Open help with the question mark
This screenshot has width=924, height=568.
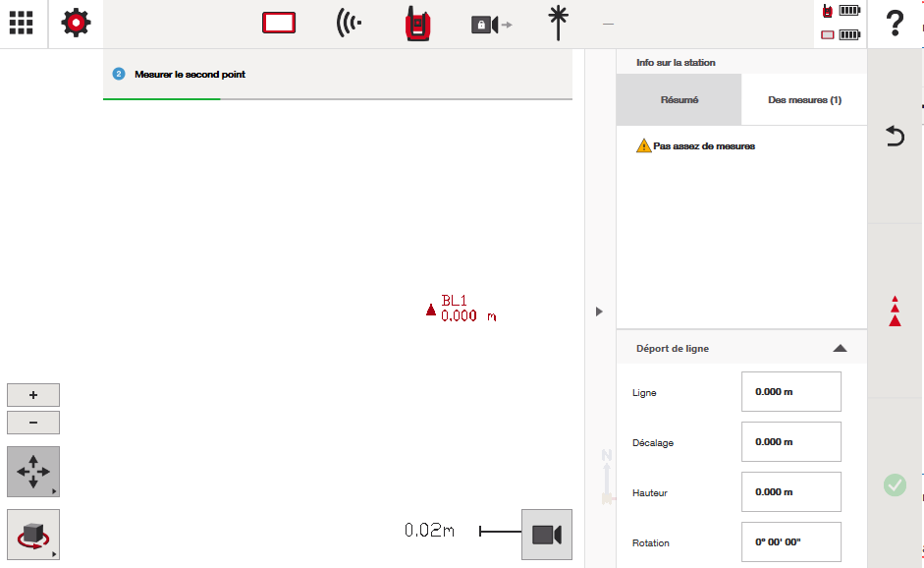coord(895,23)
